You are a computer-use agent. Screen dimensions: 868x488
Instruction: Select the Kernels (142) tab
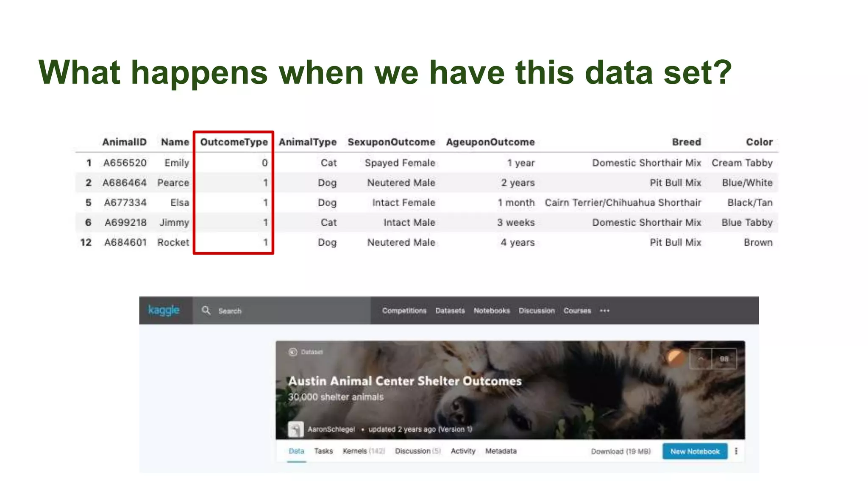pos(364,451)
